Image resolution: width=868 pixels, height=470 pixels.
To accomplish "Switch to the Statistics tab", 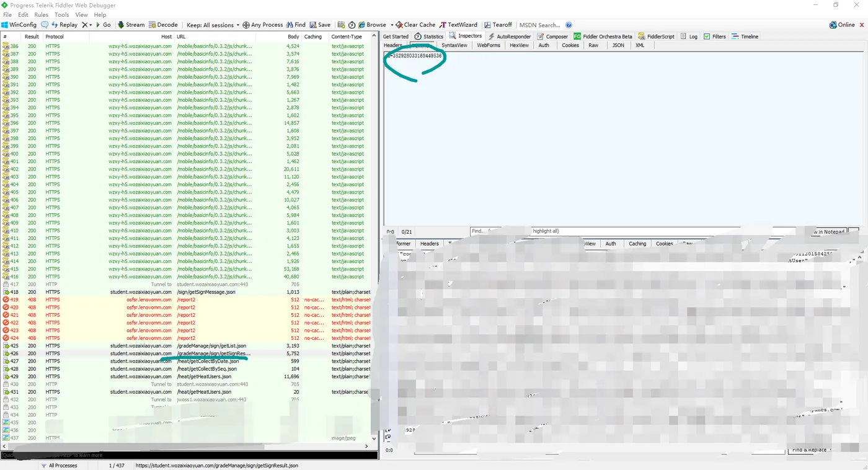I will 429,37.
